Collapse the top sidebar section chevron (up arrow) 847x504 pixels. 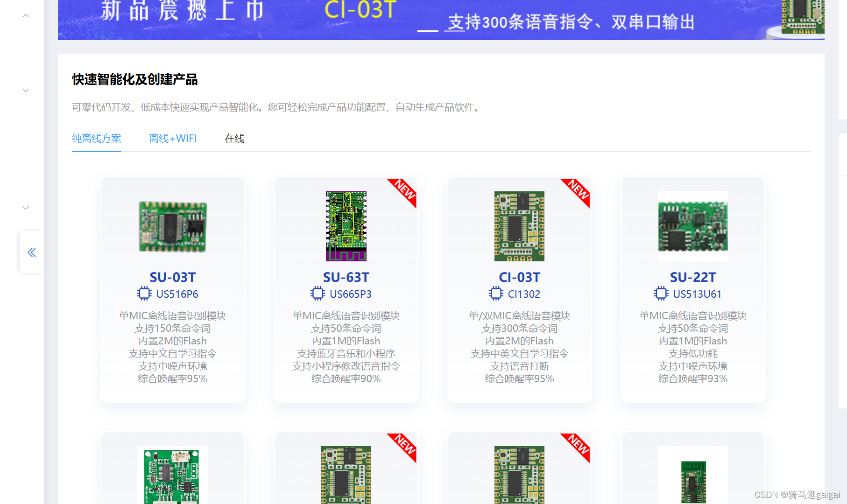pyautogui.click(x=26, y=15)
